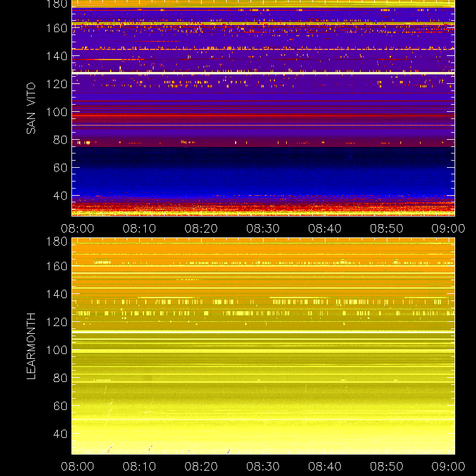Click 08:00 time label under San Vito plot
This screenshot has height=476, width=476.
[x=77, y=228]
